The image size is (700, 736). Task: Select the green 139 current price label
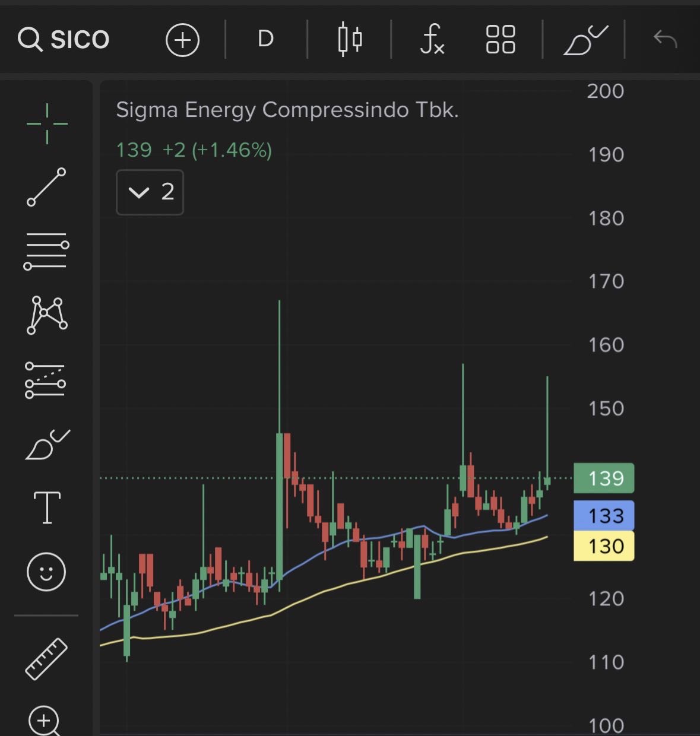(604, 478)
